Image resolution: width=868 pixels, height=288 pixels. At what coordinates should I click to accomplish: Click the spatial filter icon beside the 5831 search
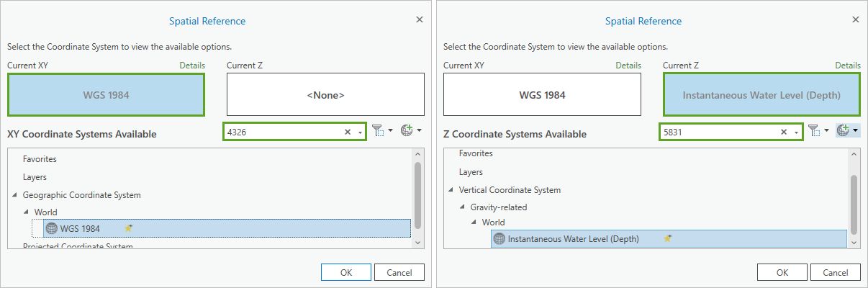tap(815, 131)
